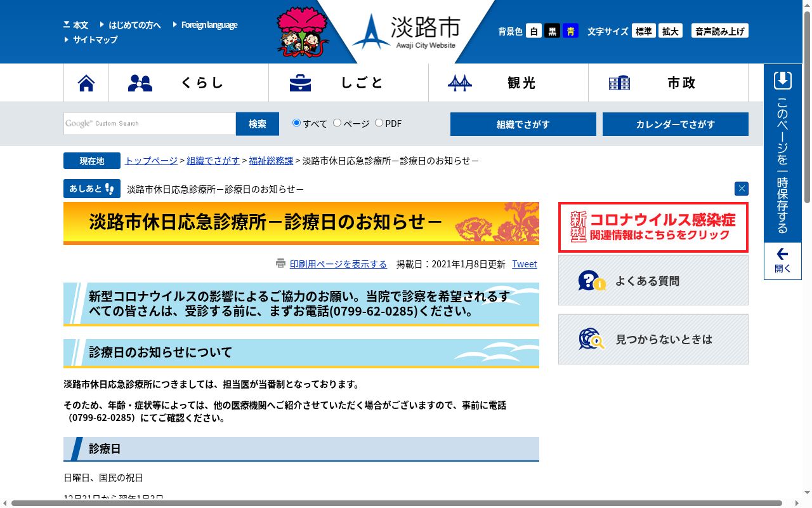Open the 新型コロナウイルス感染症 banner
Viewport: 812px width, 508px height.
[653, 227]
